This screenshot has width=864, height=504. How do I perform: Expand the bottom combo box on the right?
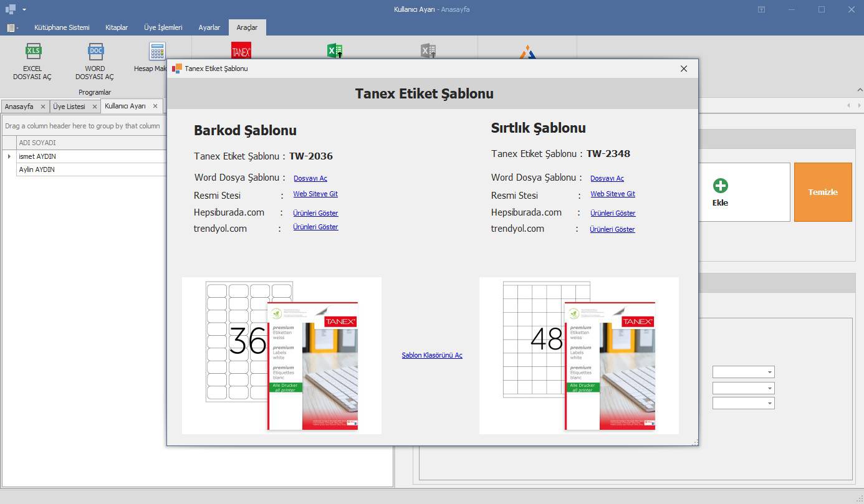pyautogui.click(x=770, y=404)
